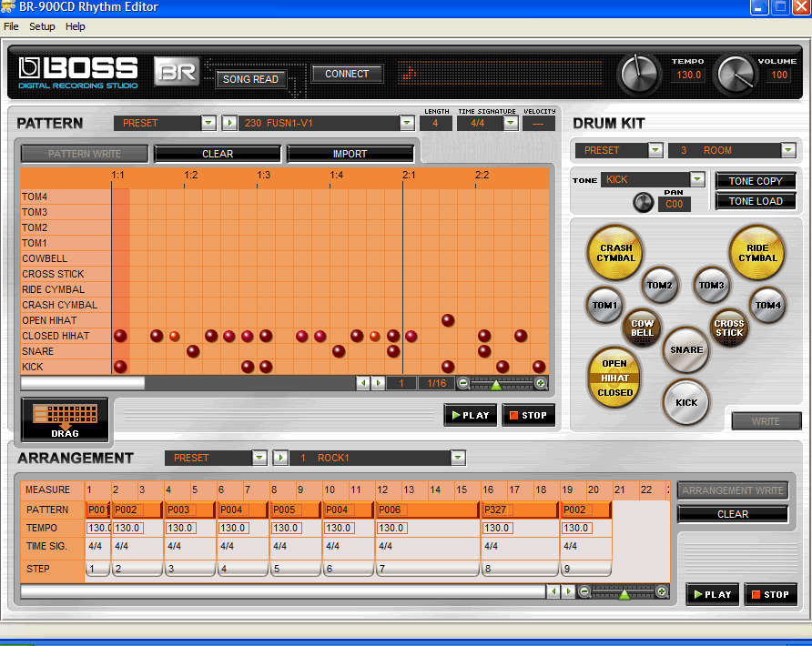Viewport: 812px width, 646px height.
Task: Tap the TOM4 drum pad
Action: (x=767, y=306)
